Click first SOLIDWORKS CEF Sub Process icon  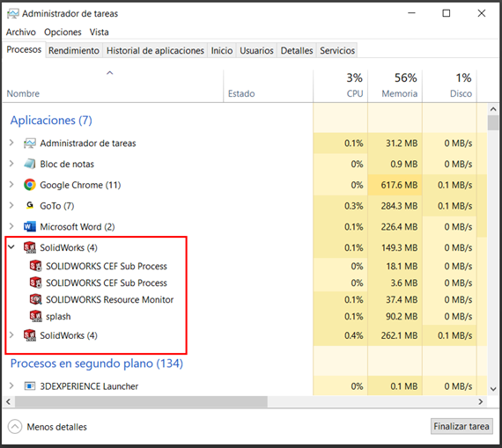pos(35,266)
